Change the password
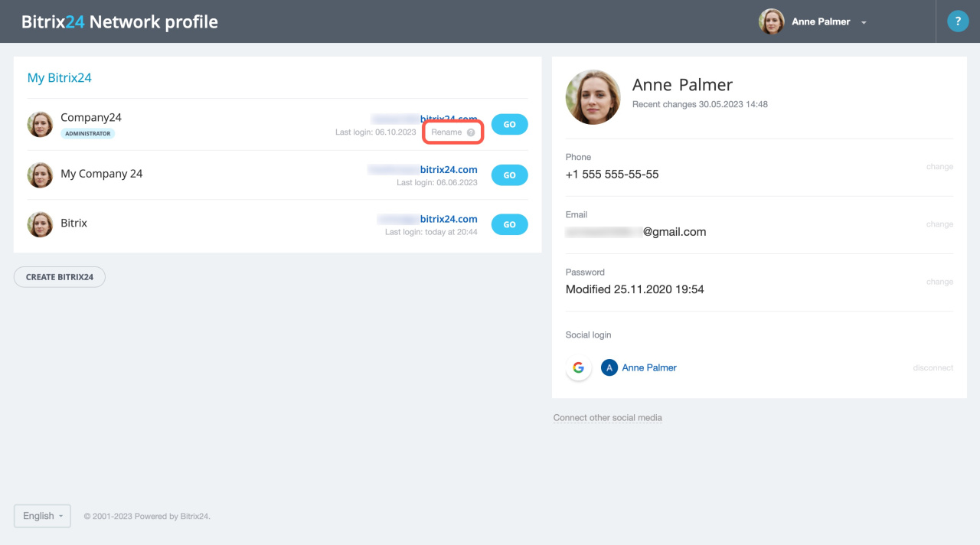Screen dimensions: 980x545 939,282
